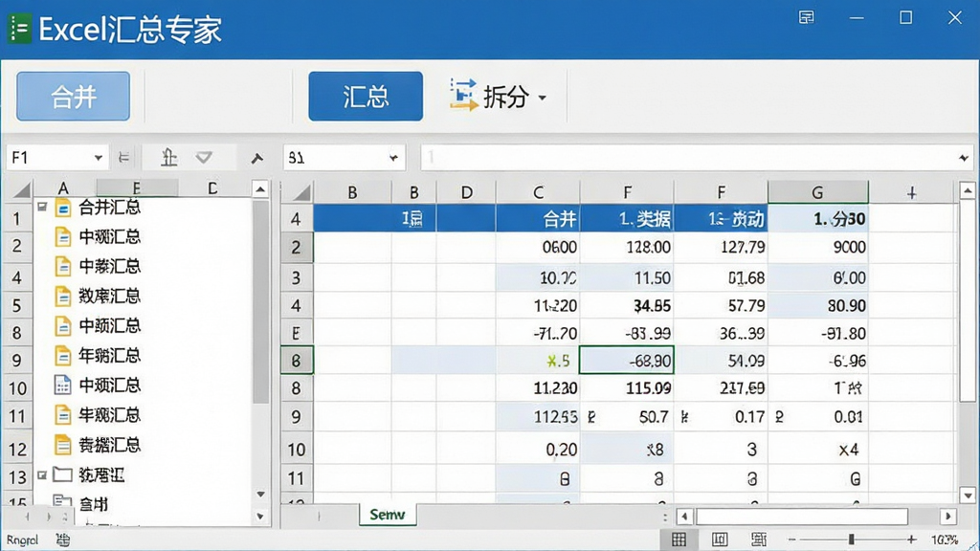Click the 汇总 button
980x551 pixels.
point(366,97)
